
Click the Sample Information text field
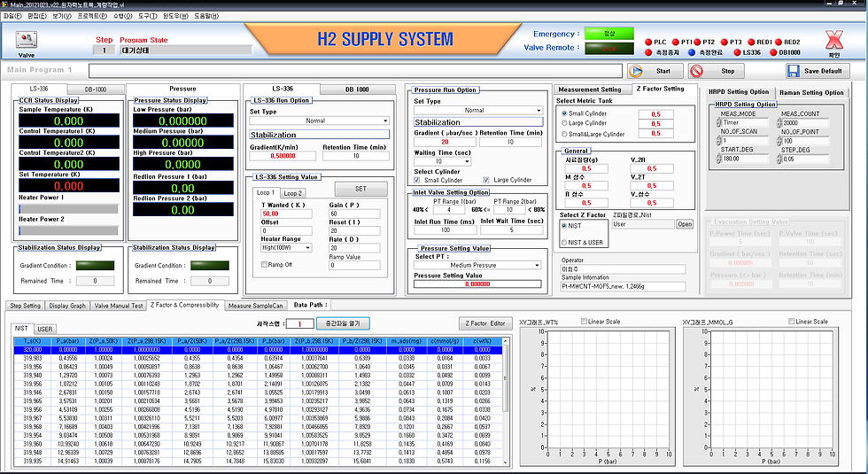click(x=623, y=287)
